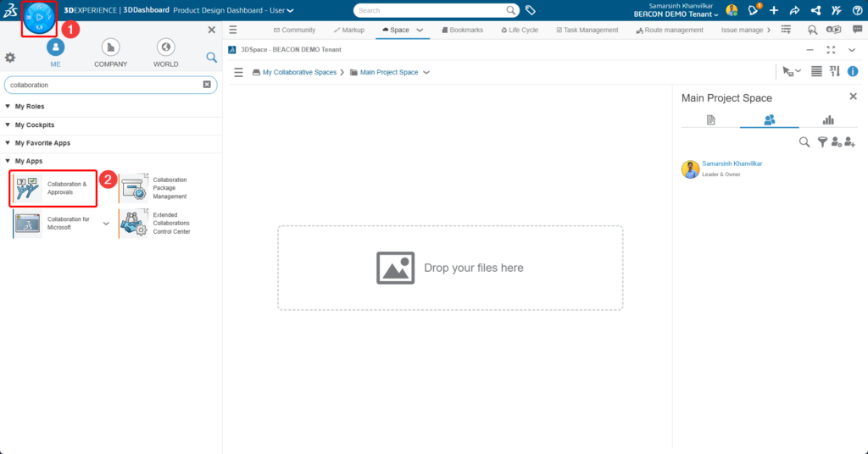The width and height of the screenshot is (868, 454).
Task: Click the filter funnel in members panel
Action: point(821,142)
